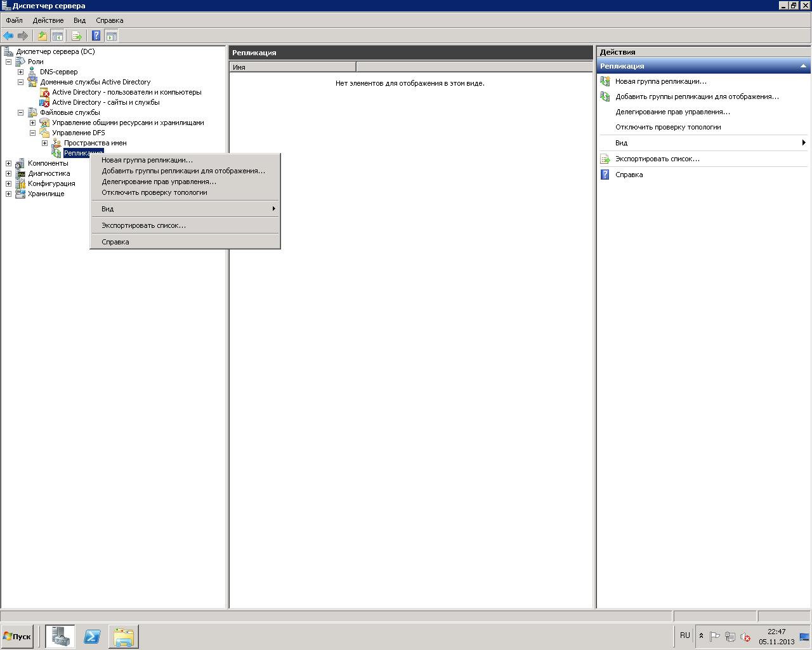Click the Пространства имен icon
The width and height of the screenshot is (812, 650).
click(x=56, y=143)
